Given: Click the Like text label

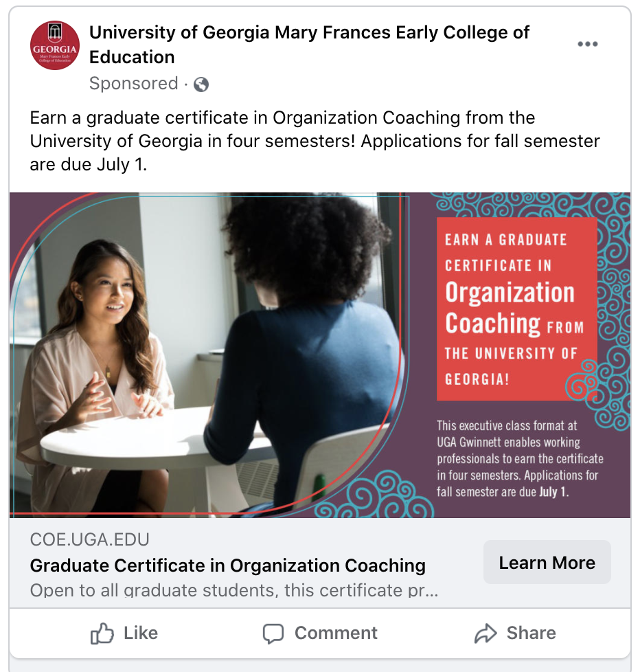Looking at the screenshot, I should tap(141, 633).
